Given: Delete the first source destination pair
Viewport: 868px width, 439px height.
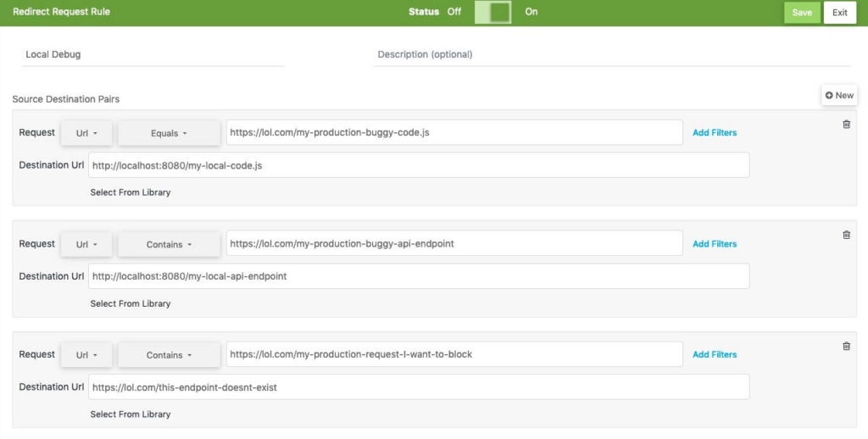Looking at the screenshot, I should tap(847, 125).
